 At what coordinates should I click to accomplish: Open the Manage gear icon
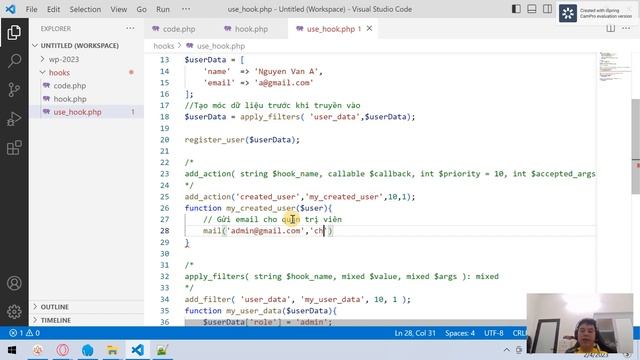pos(14,311)
